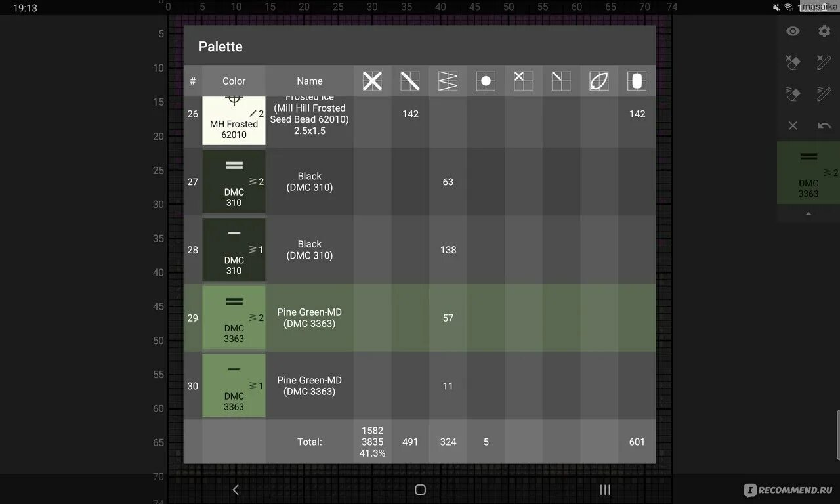The width and height of the screenshot is (840, 504).
Task: Select the quarter stitch column header
Action: pyautogui.click(x=561, y=81)
